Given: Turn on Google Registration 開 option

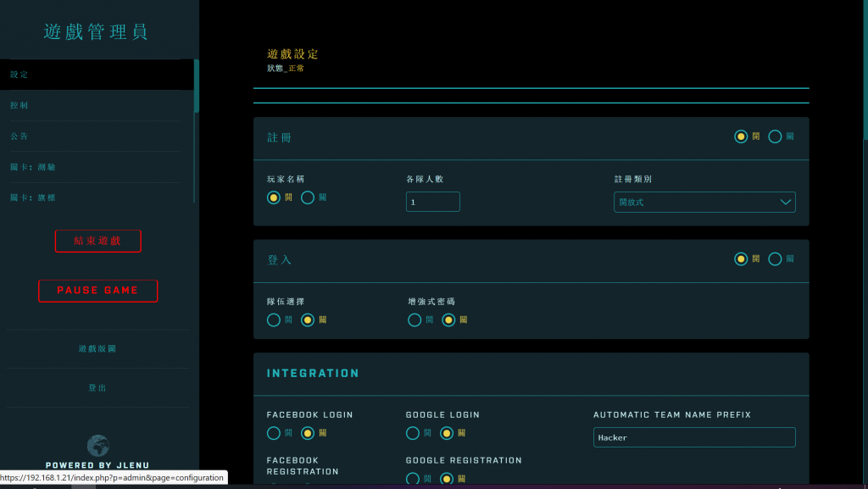Looking at the screenshot, I should pos(413,478).
